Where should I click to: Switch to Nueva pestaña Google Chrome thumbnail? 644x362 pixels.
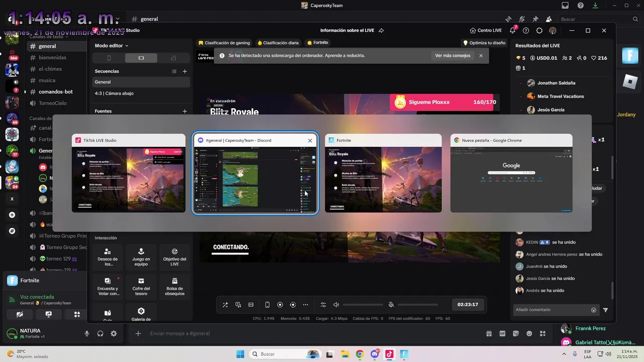pos(511,173)
